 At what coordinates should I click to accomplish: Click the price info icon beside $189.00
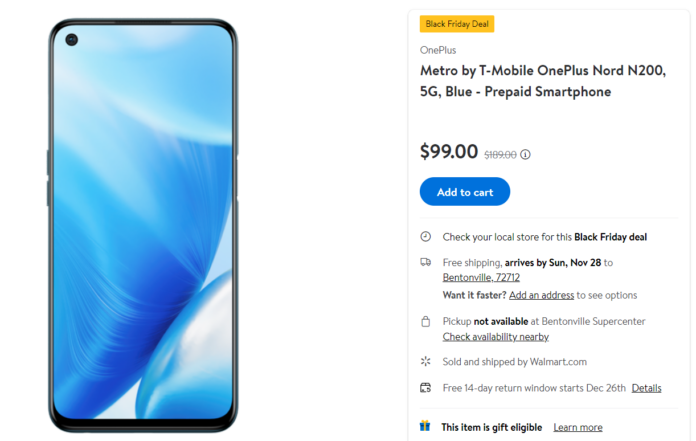pos(526,155)
